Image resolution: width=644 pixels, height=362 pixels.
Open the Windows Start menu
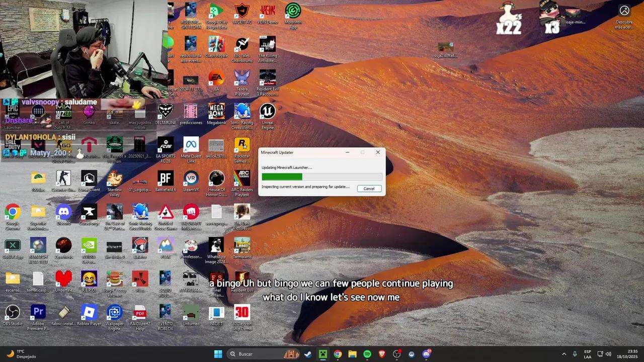pyautogui.click(x=218, y=354)
